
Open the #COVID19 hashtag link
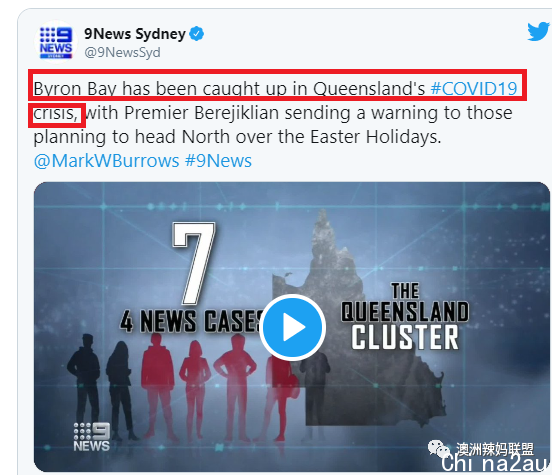click(x=474, y=88)
